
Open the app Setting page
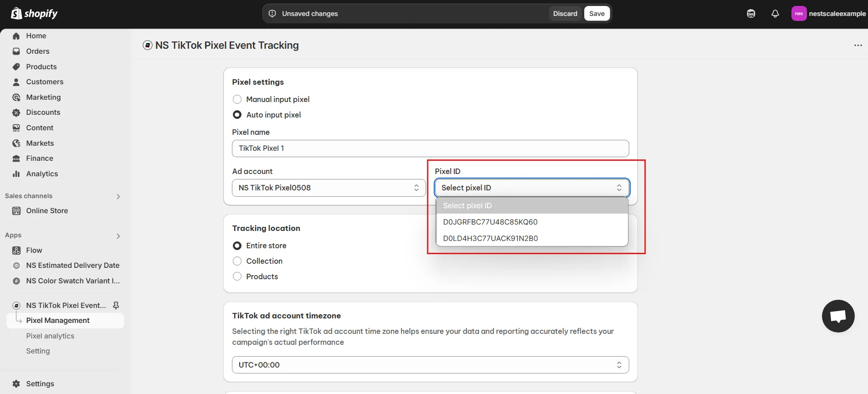(38, 351)
